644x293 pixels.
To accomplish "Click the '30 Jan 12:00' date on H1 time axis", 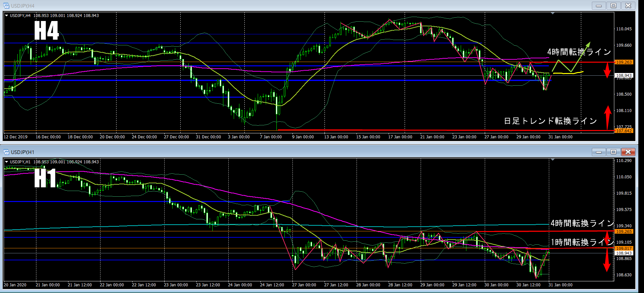I will (x=528, y=285).
